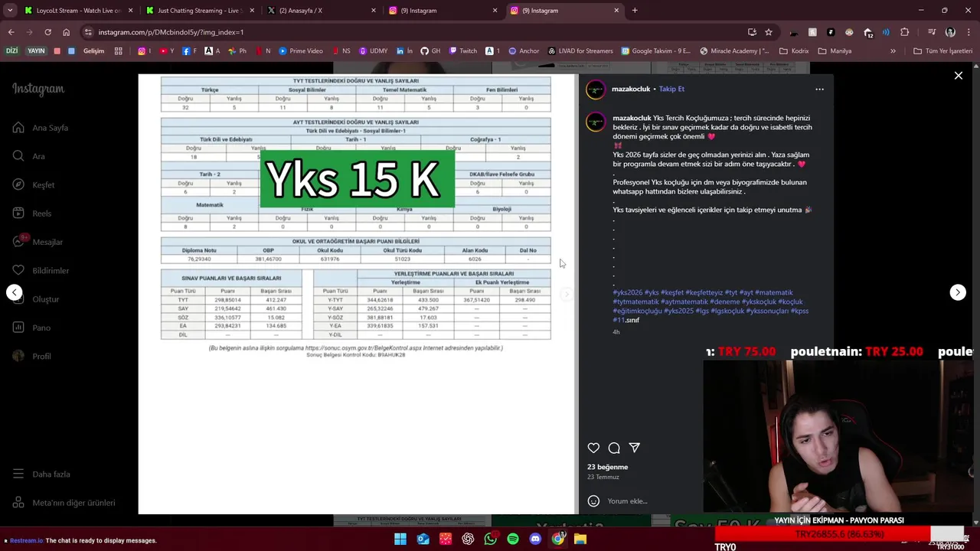980x551 pixels.
Task: Advance carousel image with small right arrow
Action: pyautogui.click(x=567, y=294)
